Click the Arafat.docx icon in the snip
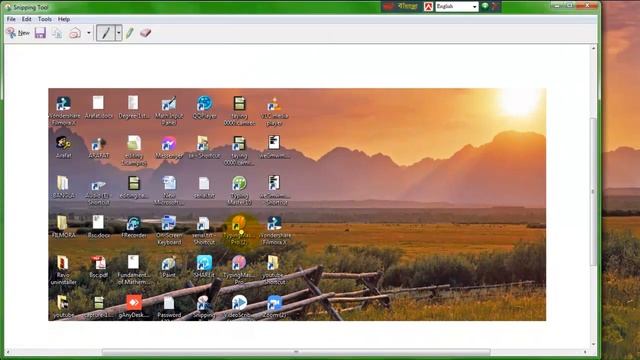The height and width of the screenshot is (360, 640). point(98,107)
